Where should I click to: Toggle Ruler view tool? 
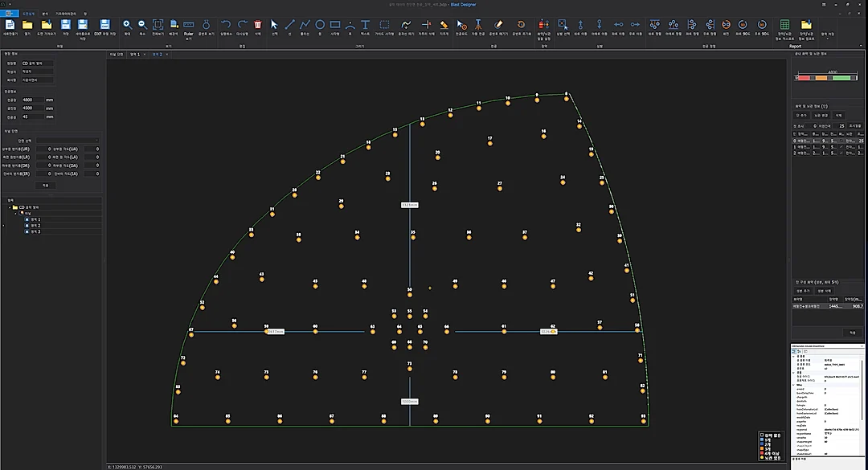[188, 26]
